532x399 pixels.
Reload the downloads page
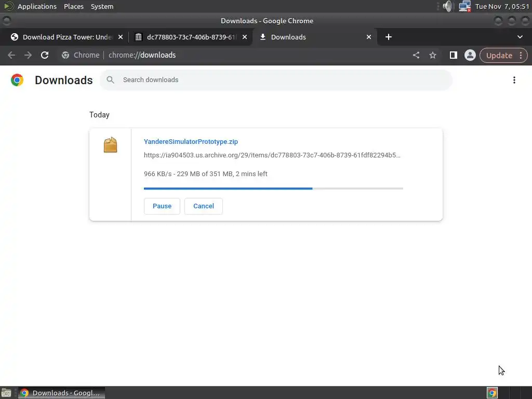coord(45,55)
